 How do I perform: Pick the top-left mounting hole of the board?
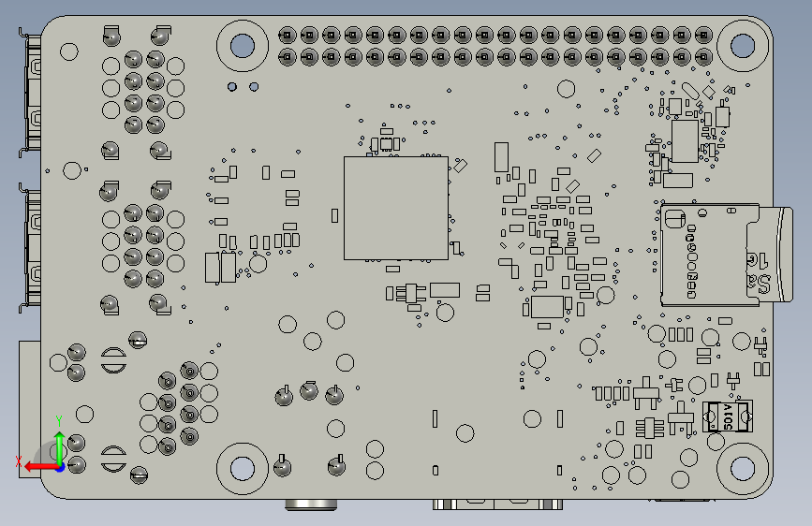point(243,46)
